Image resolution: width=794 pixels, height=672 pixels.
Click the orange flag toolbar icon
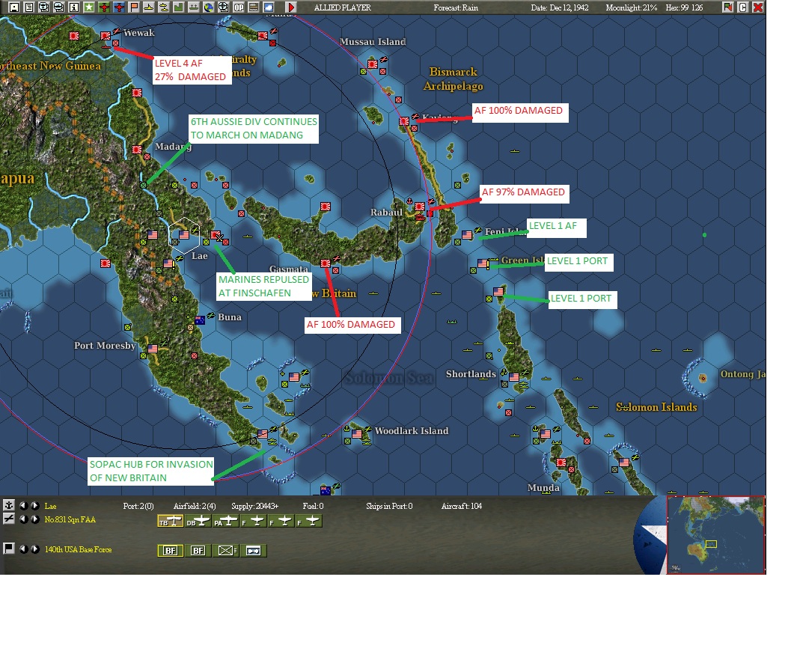134,7
